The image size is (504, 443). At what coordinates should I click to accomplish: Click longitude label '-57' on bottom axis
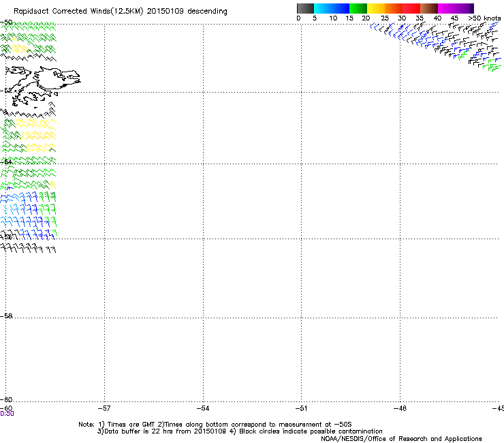pyautogui.click(x=104, y=408)
